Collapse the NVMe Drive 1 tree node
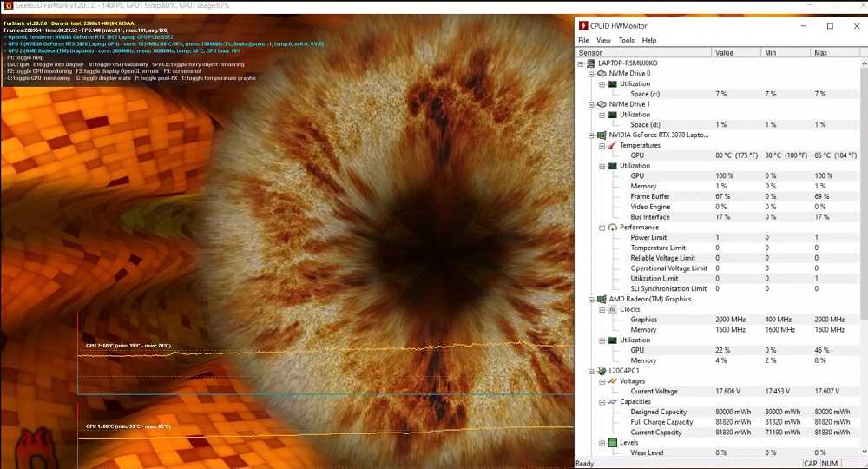The width and height of the screenshot is (868, 469). [x=591, y=104]
